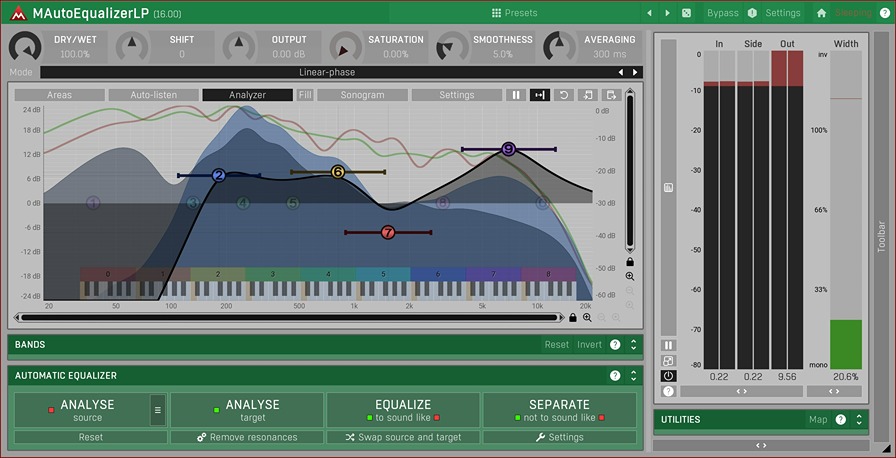Image resolution: width=896 pixels, height=458 pixels.
Task: Toggle the Sonogram display
Action: pos(362,95)
